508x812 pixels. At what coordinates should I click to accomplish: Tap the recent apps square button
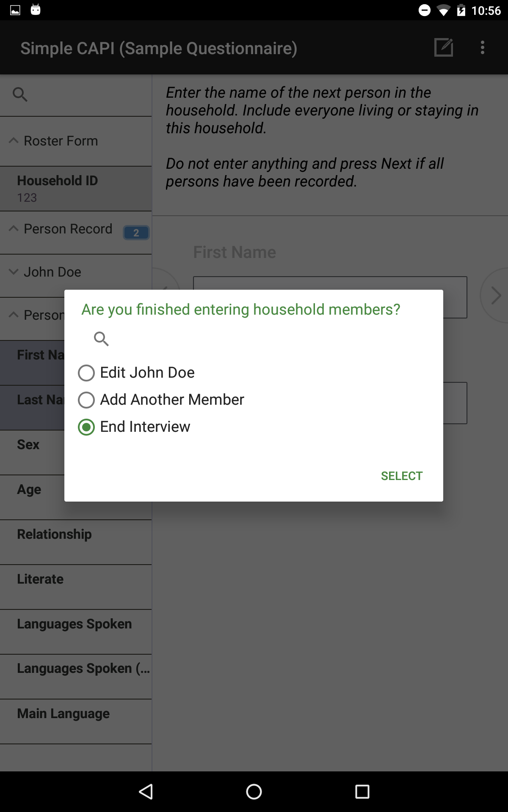point(362,792)
